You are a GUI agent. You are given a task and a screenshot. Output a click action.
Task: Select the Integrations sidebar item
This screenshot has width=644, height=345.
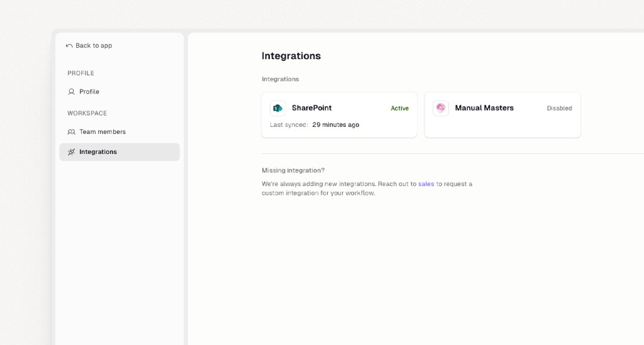pyautogui.click(x=119, y=152)
